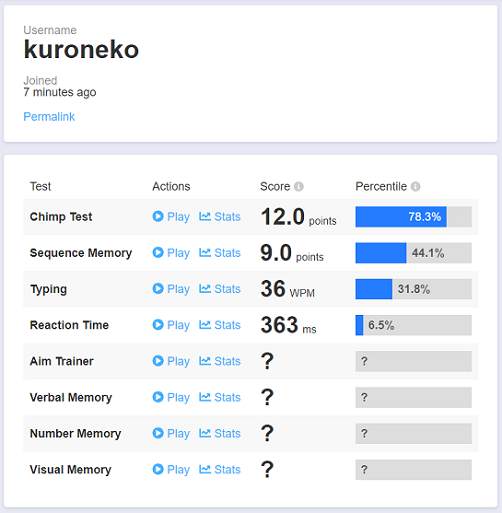Click the 44.1% percentile bar
Image resolution: width=502 pixels, height=513 pixels.
click(x=413, y=253)
